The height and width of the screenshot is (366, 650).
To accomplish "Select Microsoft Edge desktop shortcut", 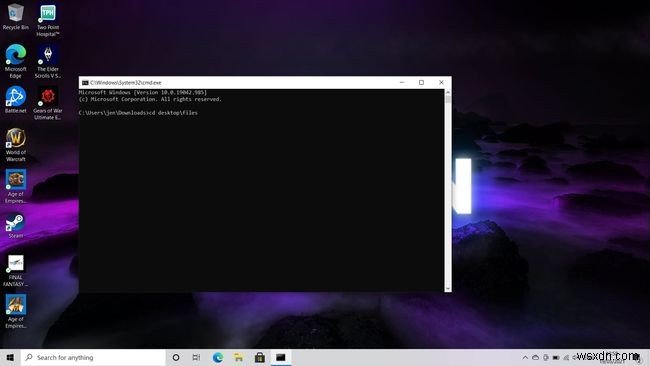I will (16, 61).
